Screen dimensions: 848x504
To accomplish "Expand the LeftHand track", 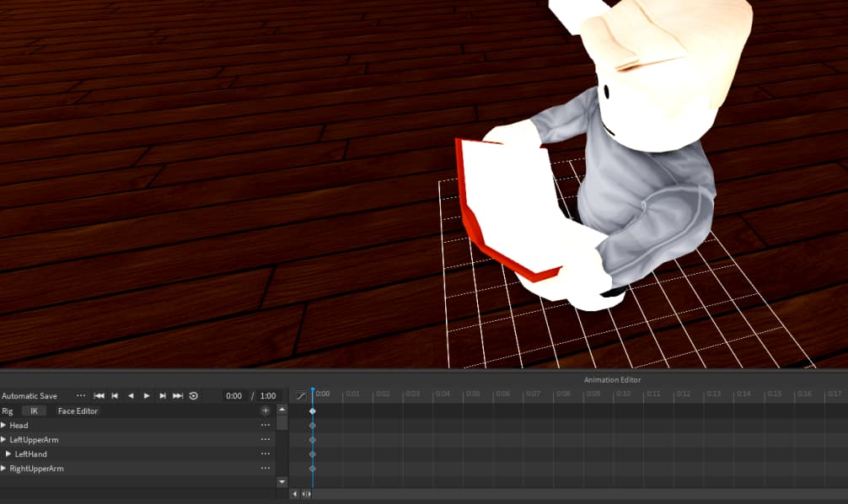I will pyautogui.click(x=10, y=453).
